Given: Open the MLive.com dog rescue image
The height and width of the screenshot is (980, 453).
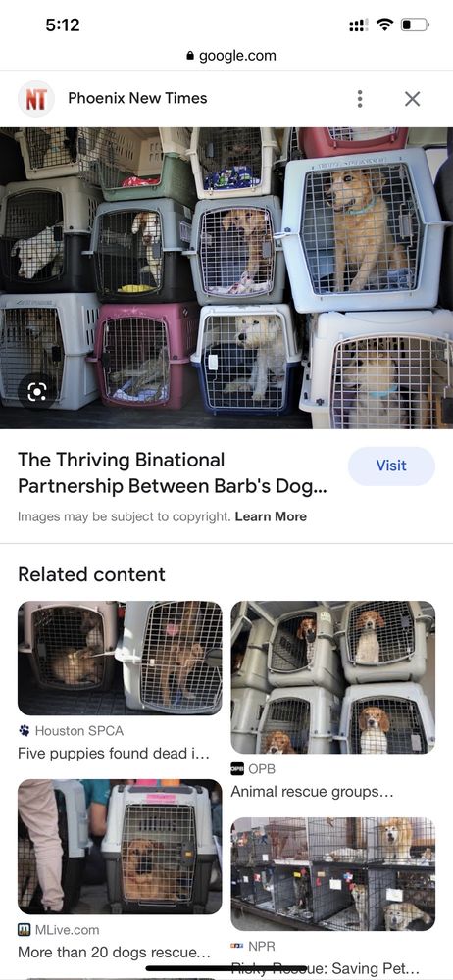Looking at the screenshot, I should coord(120,847).
